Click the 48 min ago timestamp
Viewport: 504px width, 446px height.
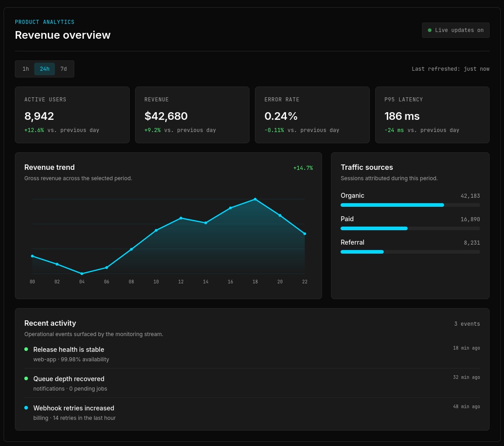coord(467,406)
